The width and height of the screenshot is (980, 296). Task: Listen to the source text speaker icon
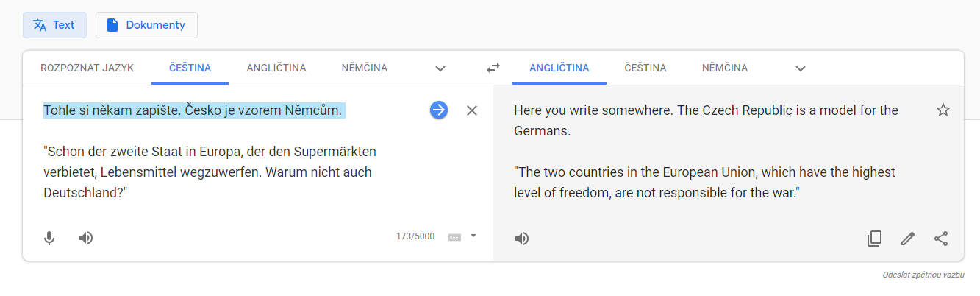tap(86, 238)
